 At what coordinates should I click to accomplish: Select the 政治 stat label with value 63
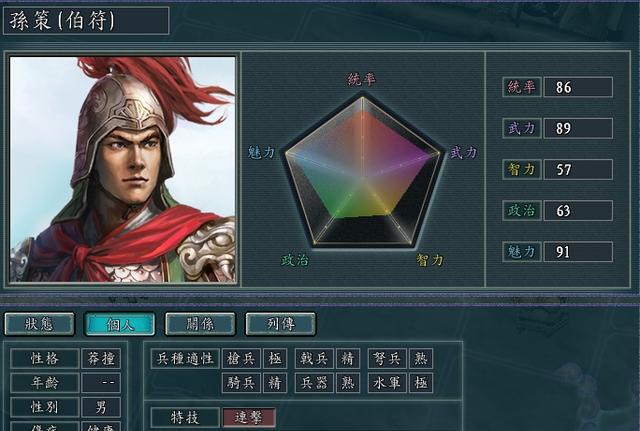[x=522, y=211]
